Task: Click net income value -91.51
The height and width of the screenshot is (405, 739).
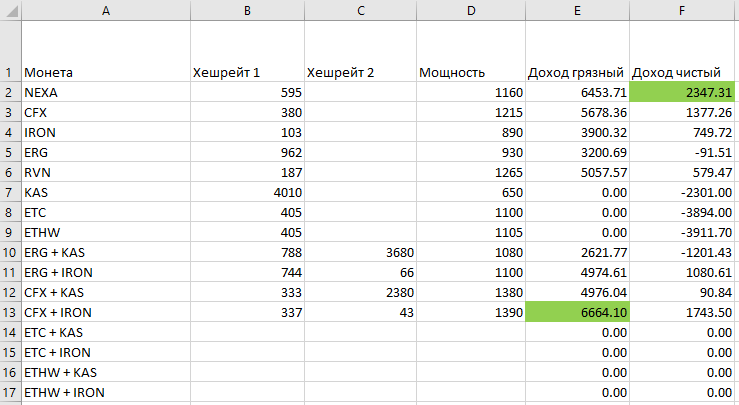Action: pos(682,152)
